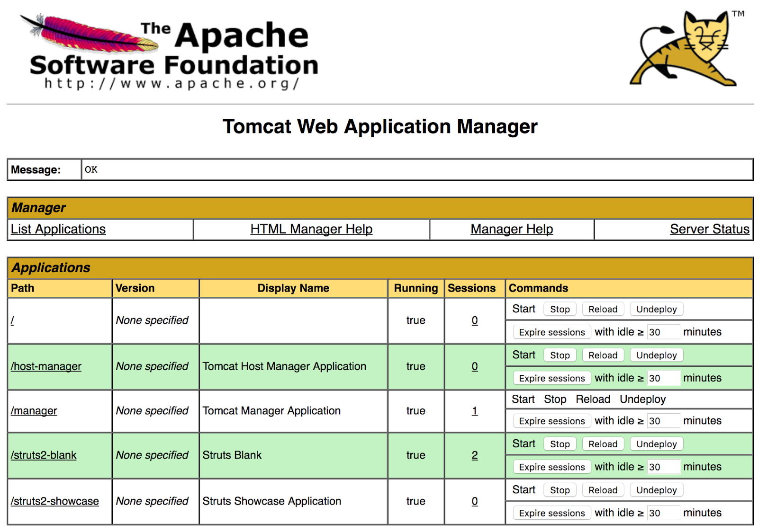
Task: Select the 'Tomcat Host Manager Application' display name
Action: coord(284,366)
